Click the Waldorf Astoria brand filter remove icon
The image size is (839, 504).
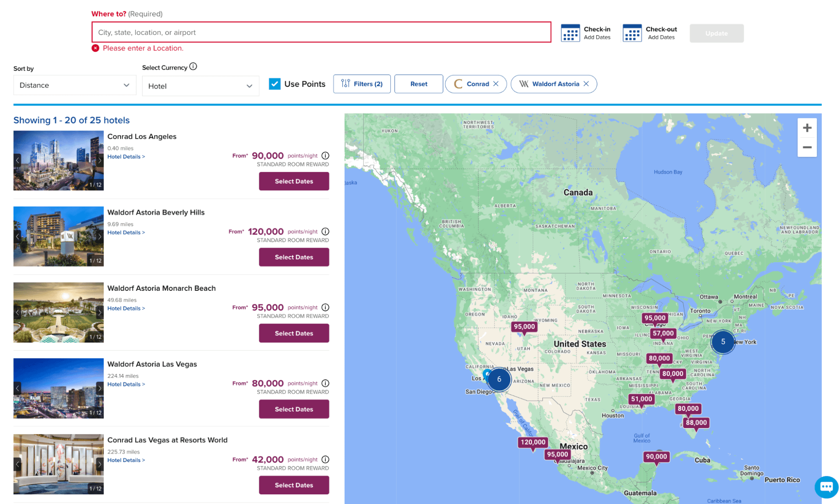pyautogui.click(x=586, y=84)
